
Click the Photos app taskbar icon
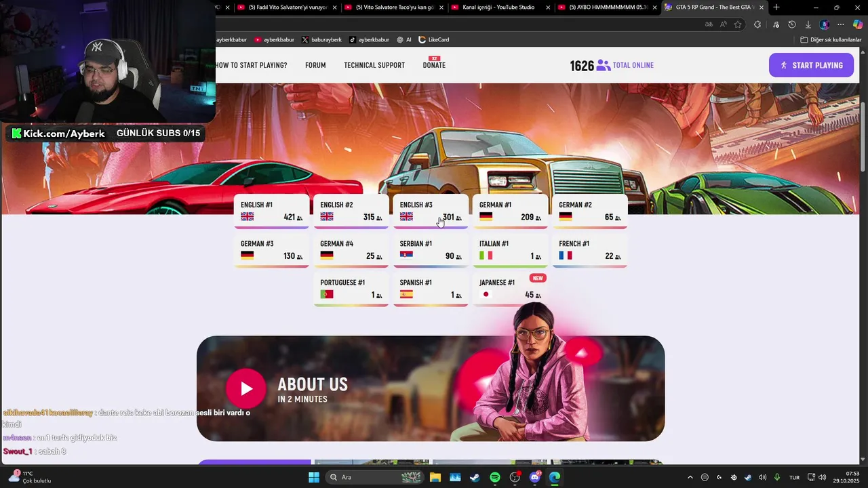pos(455,477)
